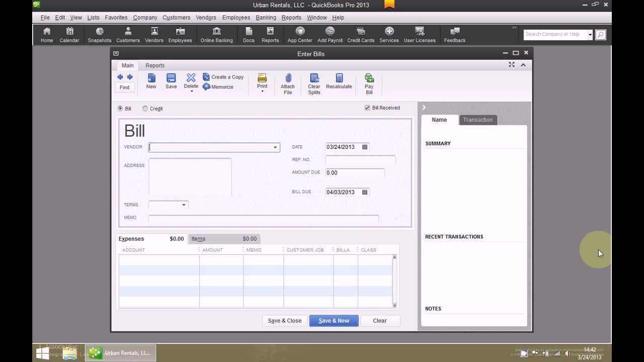Expand icon bar overflow chevron
The width and height of the screenshot is (644, 362).
point(514,28)
